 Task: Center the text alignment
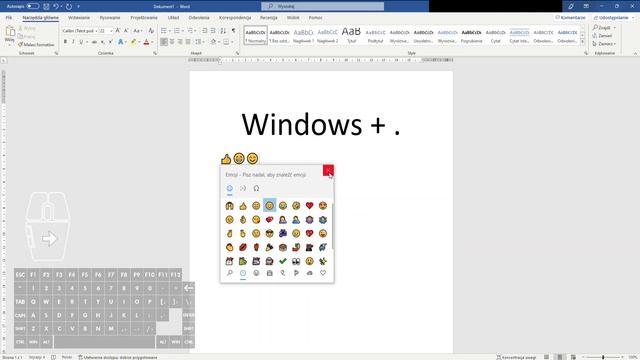[172, 42]
